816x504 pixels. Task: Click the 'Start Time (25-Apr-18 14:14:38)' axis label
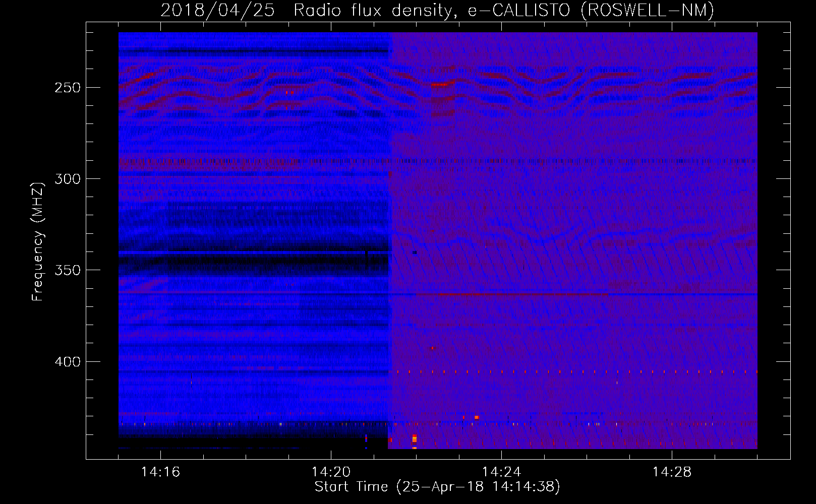point(437,487)
